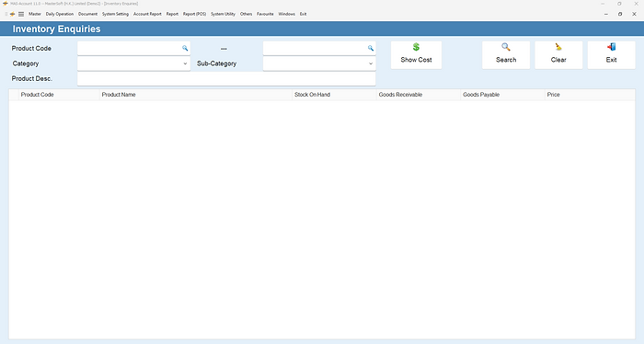Open the Windows menu
The image size is (644, 344).
[287, 14]
